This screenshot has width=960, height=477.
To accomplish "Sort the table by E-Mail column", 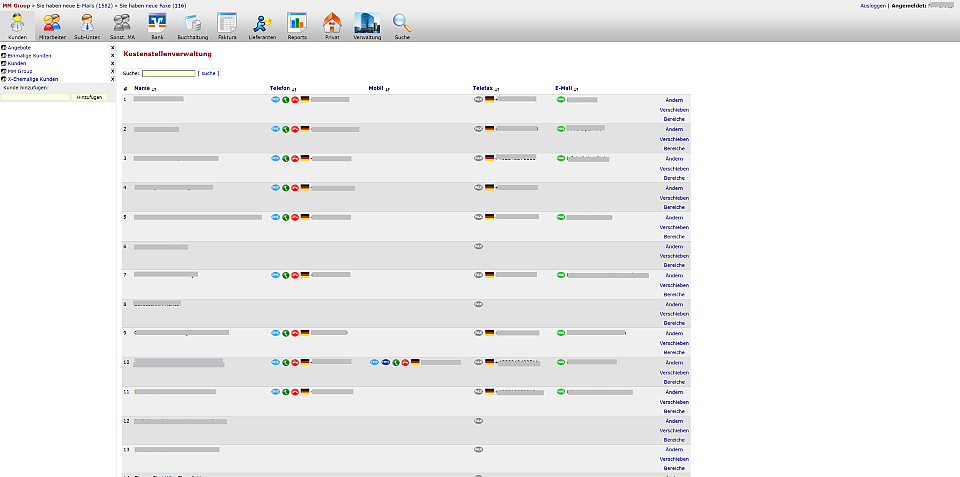I will pos(568,88).
